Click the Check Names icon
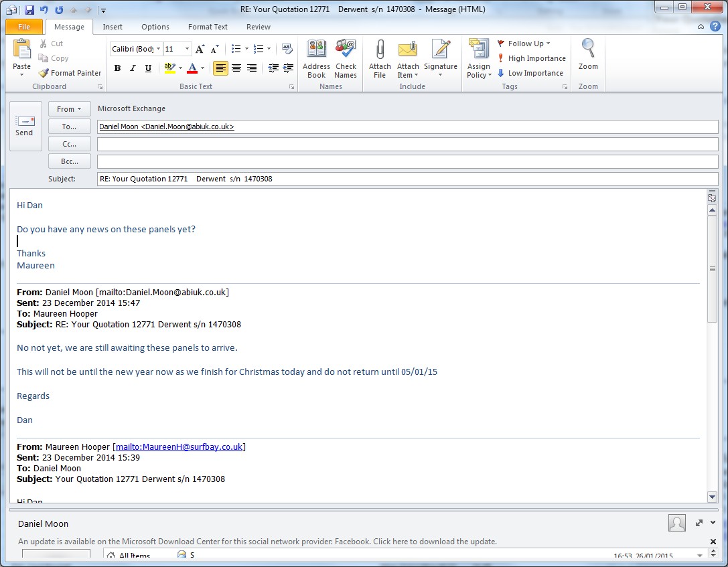Viewport: 728px width, 567px height. click(x=346, y=51)
